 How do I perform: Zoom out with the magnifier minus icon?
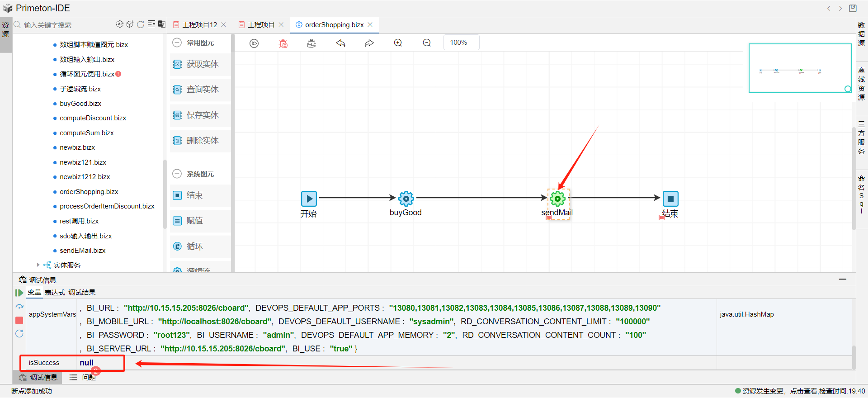pos(427,43)
